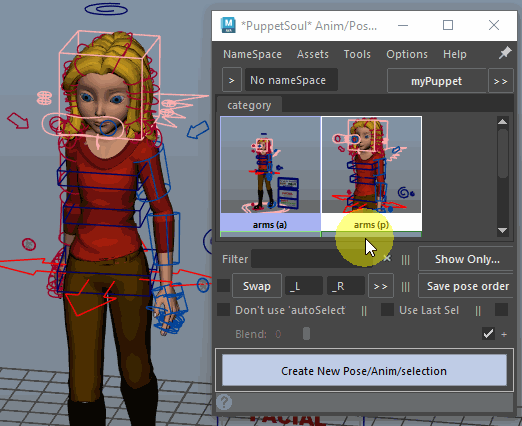Close the PuppetSoul window
The width and height of the screenshot is (522, 426).
coord(494,25)
